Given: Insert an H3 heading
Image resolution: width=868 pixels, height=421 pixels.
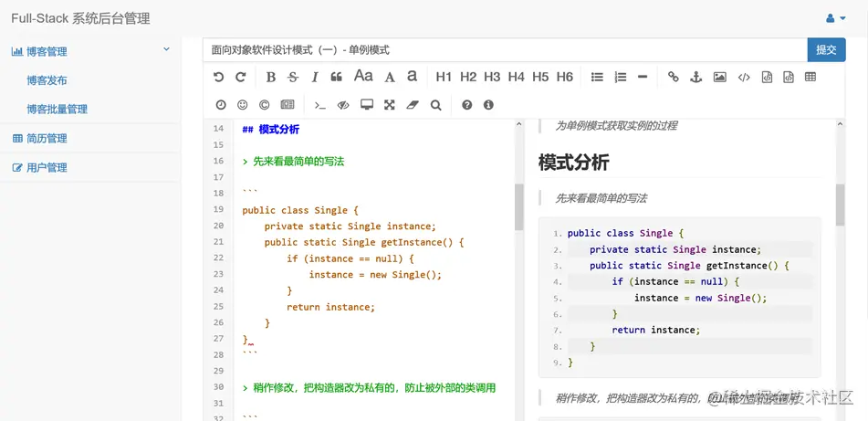Looking at the screenshot, I should point(492,77).
